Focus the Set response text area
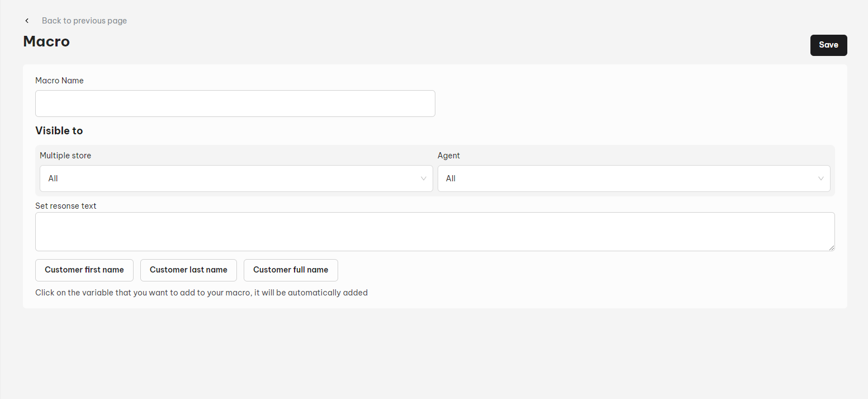The height and width of the screenshot is (399, 868). pyautogui.click(x=435, y=232)
